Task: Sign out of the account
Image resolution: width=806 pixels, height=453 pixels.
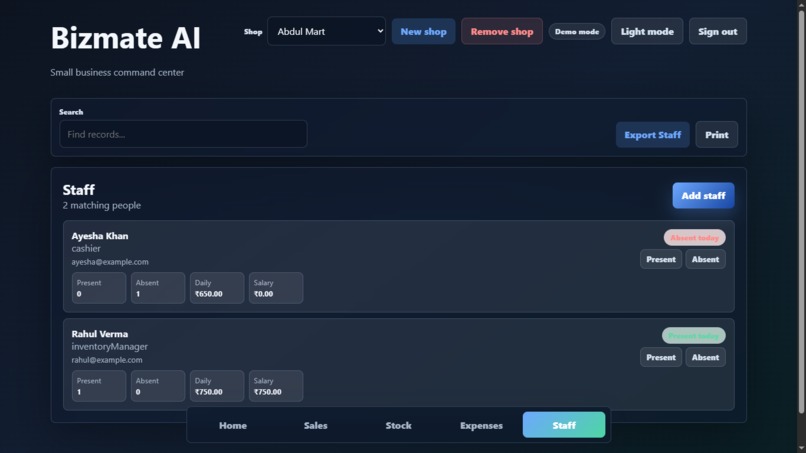Action: pos(718,31)
